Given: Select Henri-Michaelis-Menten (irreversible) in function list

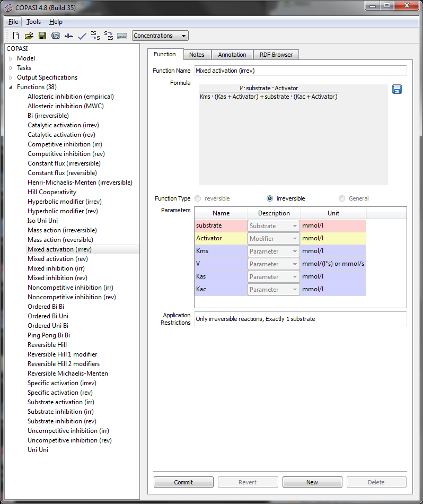Looking at the screenshot, I should point(80,183).
